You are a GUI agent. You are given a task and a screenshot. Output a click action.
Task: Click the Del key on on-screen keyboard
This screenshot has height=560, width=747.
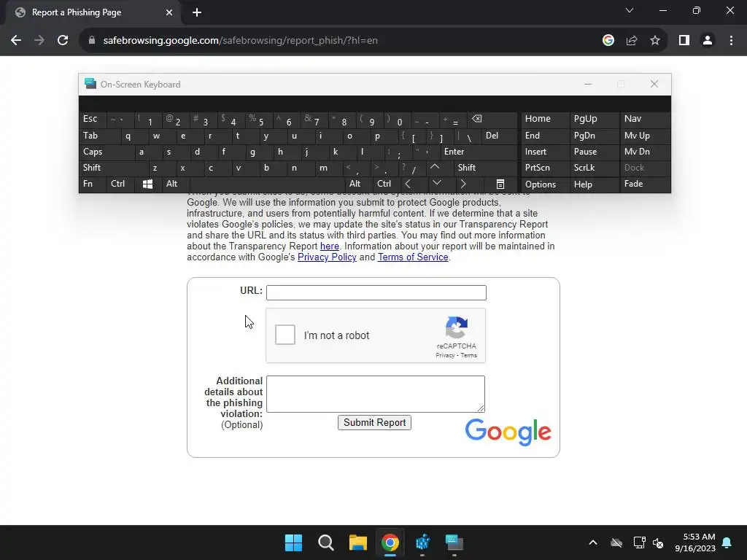point(499,136)
